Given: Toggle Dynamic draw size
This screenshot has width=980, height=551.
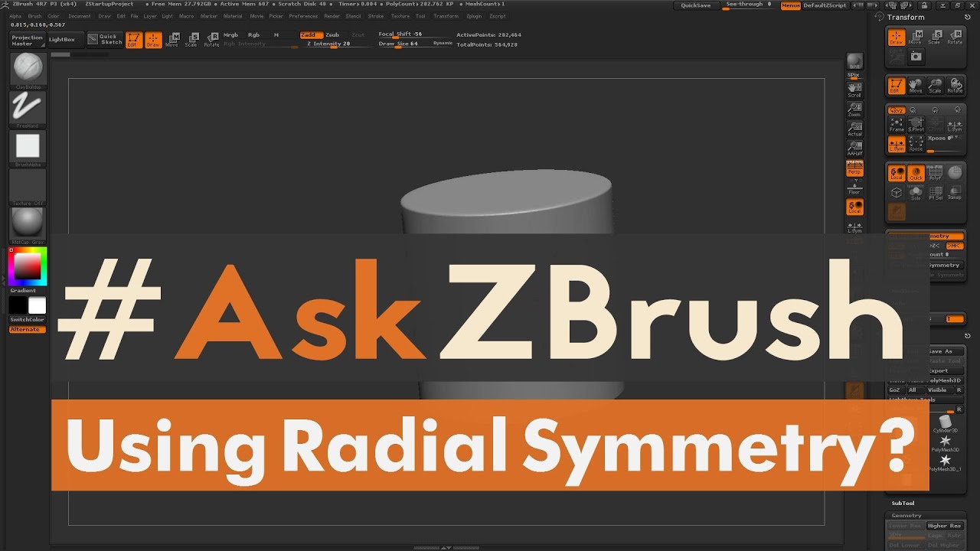Looking at the screenshot, I should point(443,43).
